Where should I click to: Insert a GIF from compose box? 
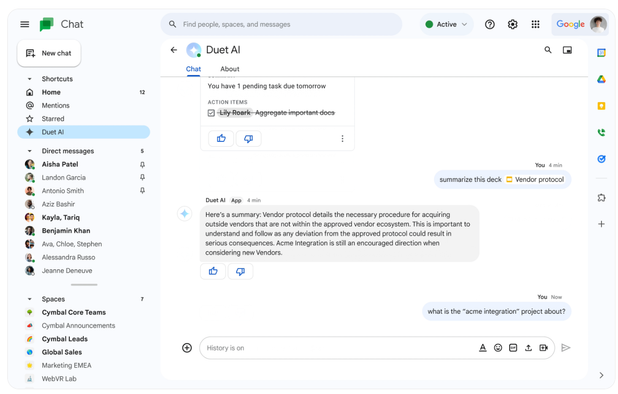513,348
